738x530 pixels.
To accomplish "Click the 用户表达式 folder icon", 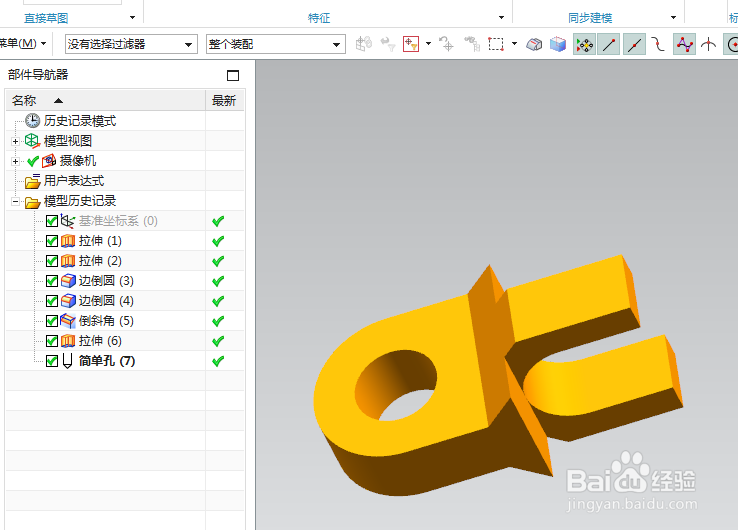I will click(32, 181).
